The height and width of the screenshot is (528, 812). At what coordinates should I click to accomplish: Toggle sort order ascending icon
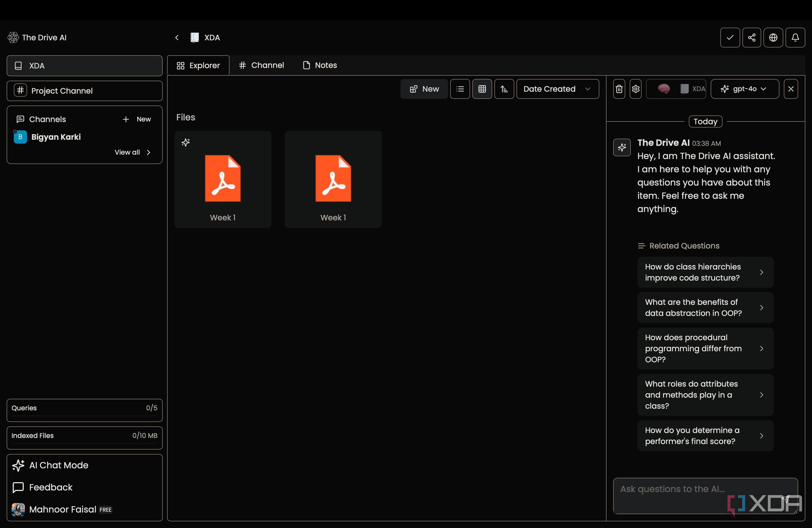point(504,89)
